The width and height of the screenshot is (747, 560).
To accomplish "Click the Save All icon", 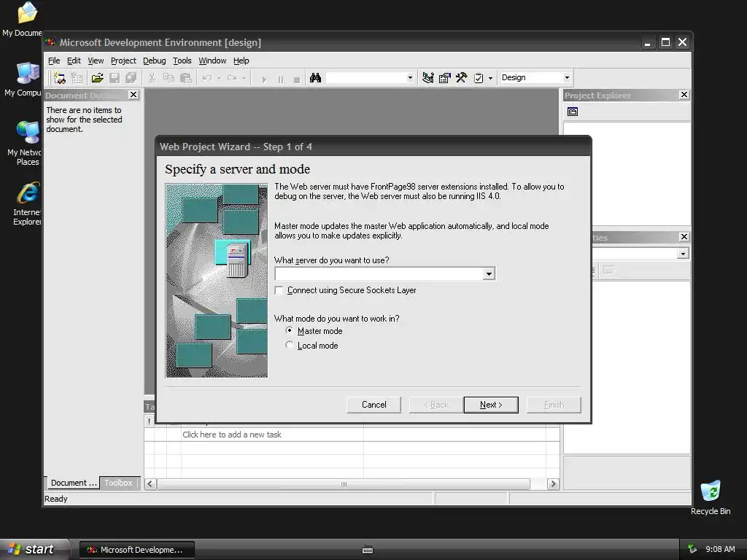I will point(131,78).
